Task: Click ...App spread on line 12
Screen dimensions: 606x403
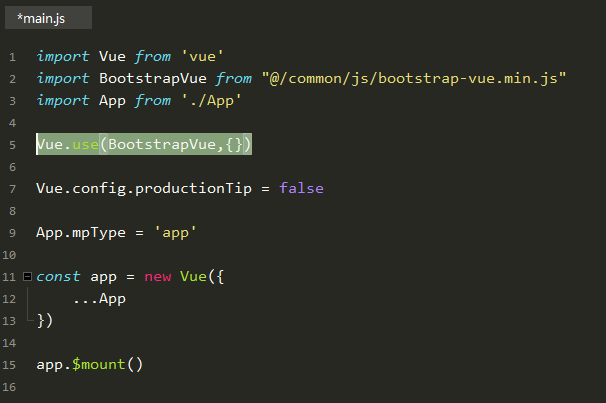Action: point(99,299)
